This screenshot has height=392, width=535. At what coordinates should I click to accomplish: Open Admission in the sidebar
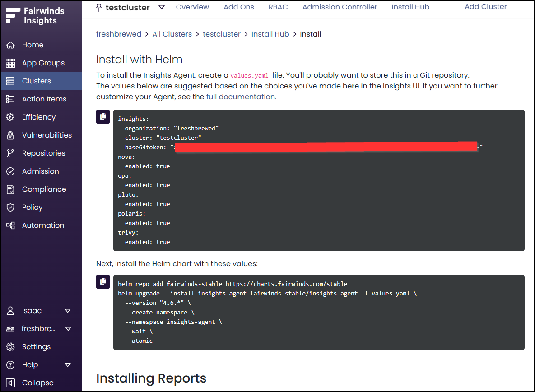(41, 171)
